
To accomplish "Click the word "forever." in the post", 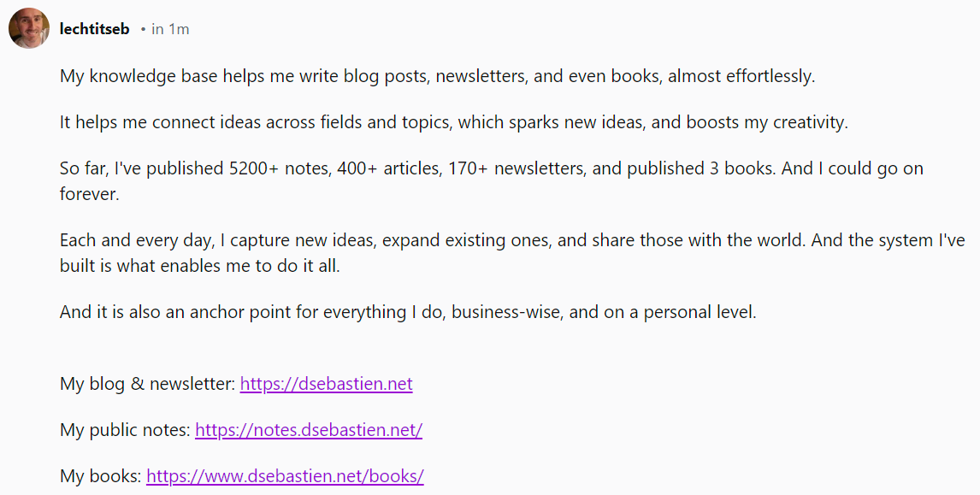I will [x=91, y=192].
